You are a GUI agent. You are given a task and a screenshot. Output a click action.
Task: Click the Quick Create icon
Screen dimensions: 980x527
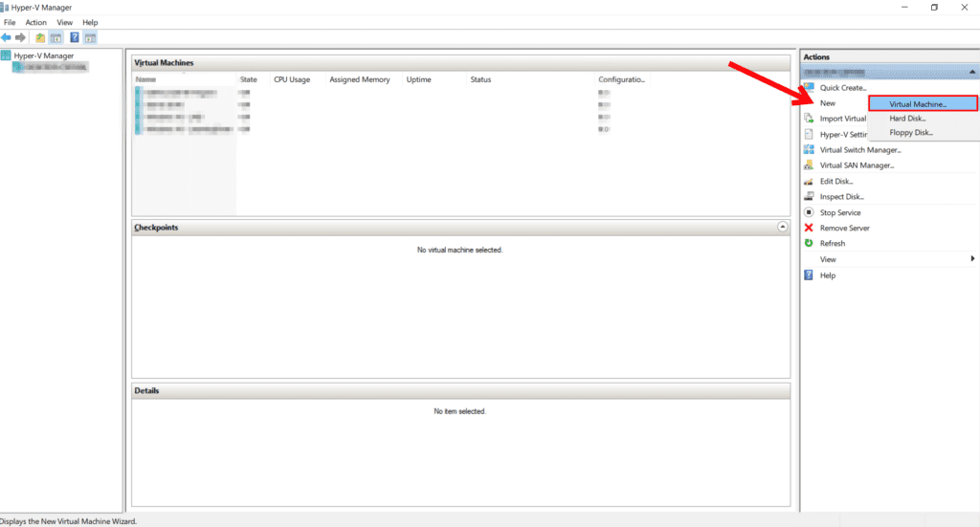(x=809, y=87)
